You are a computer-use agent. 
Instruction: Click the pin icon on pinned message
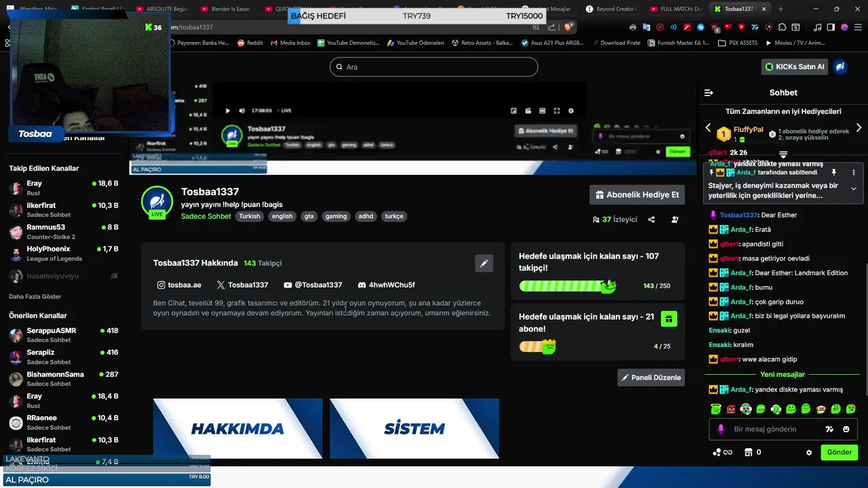click(834, 173)
